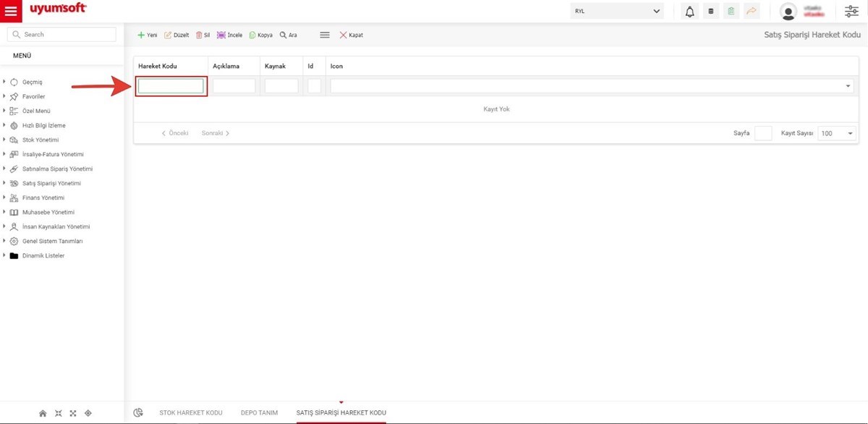Switch to the Stok Hareket Kodu tab
Viewport: 868px width, 424px height.
click(190, 412)
